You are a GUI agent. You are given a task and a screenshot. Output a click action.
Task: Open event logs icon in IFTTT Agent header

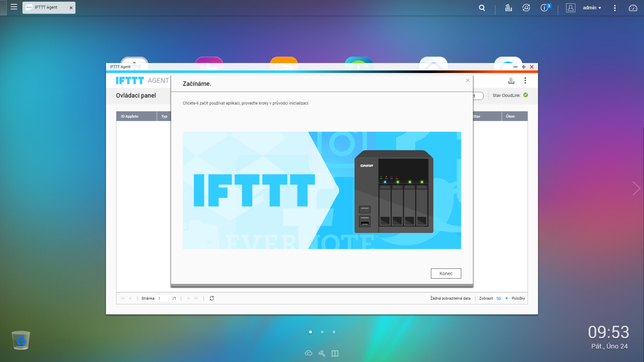(511, 80)
